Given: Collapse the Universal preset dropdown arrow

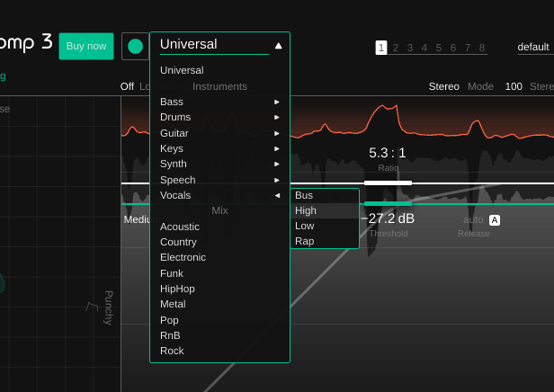Looking at the screenshot, I should 278,45.
